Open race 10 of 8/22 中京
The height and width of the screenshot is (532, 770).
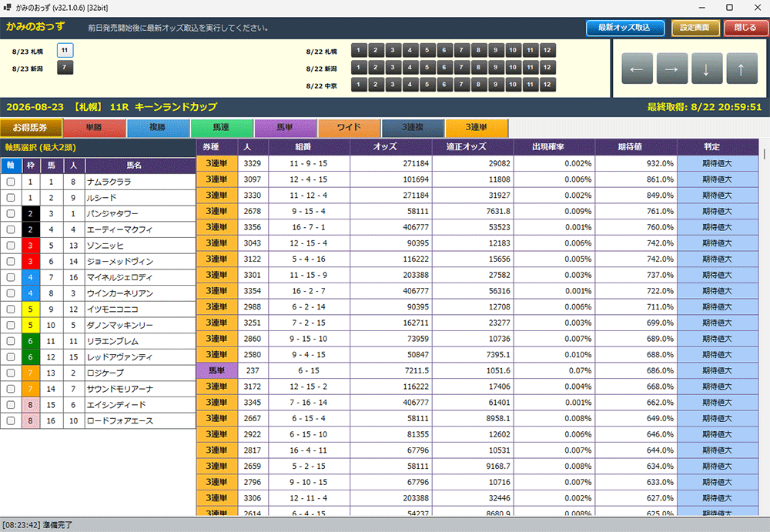(513, 85)
